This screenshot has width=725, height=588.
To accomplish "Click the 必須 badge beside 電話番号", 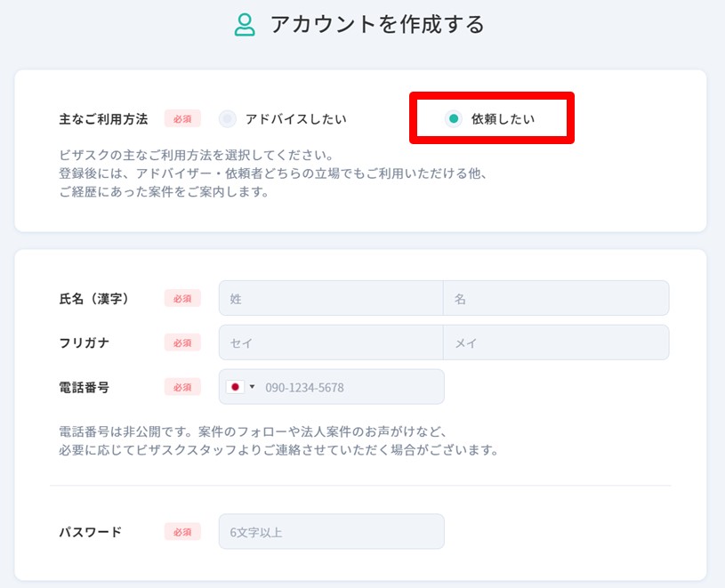I will (x=182, y=387).
